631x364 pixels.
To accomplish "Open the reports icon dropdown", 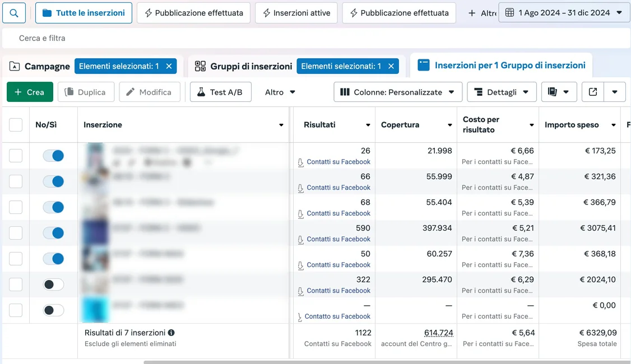I will click(559, 92).
